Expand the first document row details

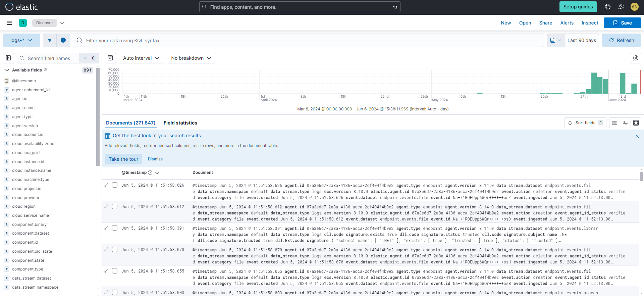pos(106,185)
